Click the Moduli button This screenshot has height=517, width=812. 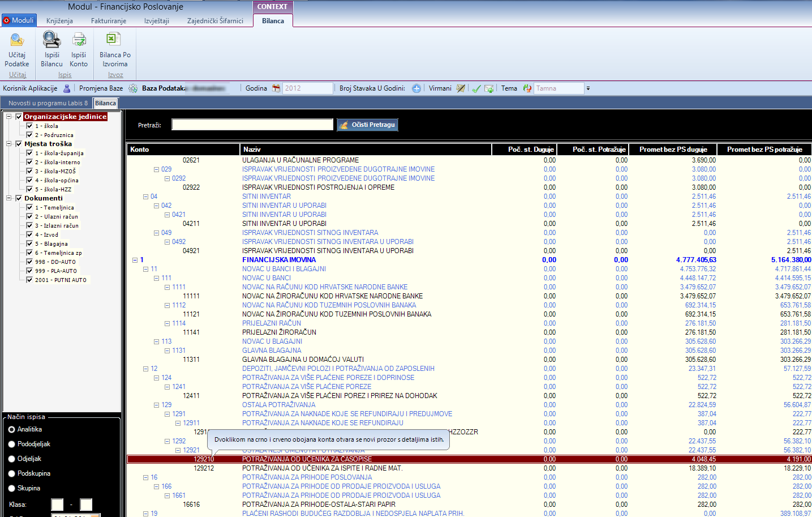click(19, 20)
